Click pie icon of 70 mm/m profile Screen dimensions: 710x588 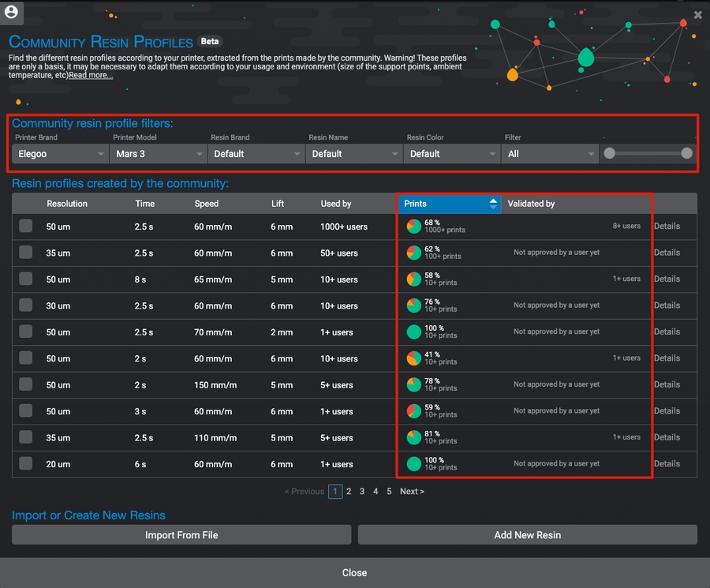tap(414, 332)
